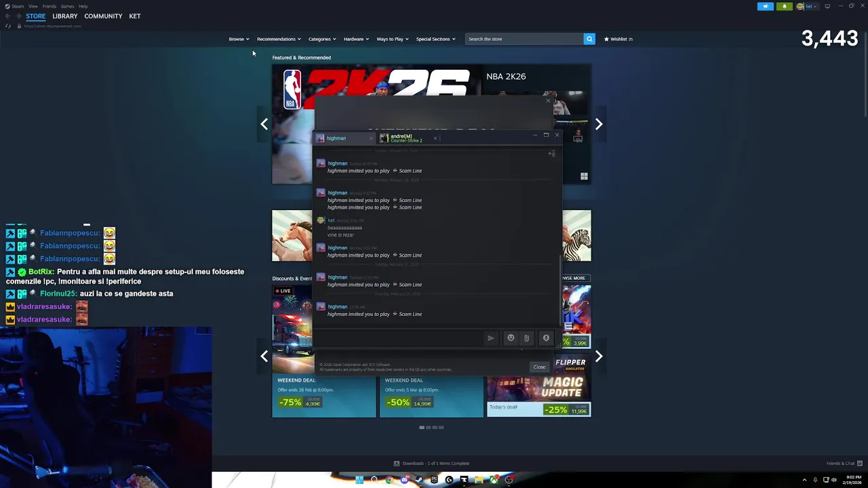Viewport: 868px width, 488px height.
Task: Click the carousel page indicator dots
Action: click(x=431, y=428)
